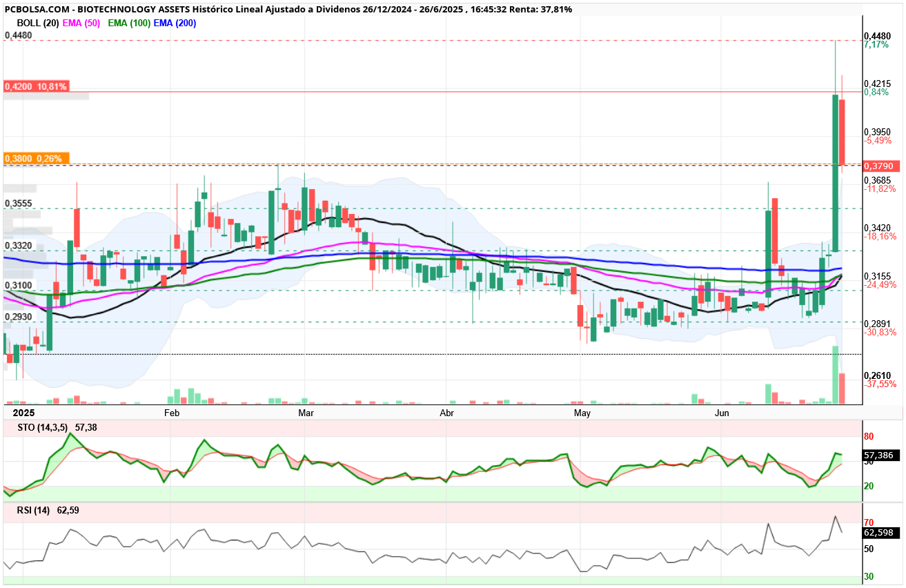Click the Feb month label on time axis
Image resolution: width=906 pixels, height=588 pixels.
click(x=172, y=413)
